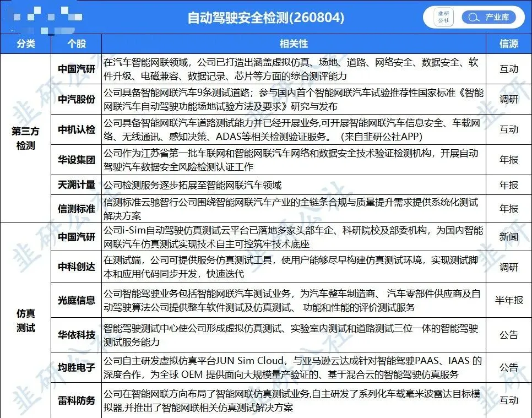This screenshot has height=418, width=532.
Task: Select the 第三方检测 category cell
Action: pyautogui.click(x=26, y=138)
